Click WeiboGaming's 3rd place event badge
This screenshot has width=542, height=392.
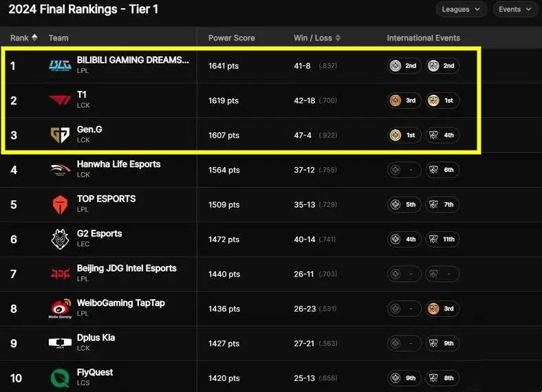tap(442, 309)
